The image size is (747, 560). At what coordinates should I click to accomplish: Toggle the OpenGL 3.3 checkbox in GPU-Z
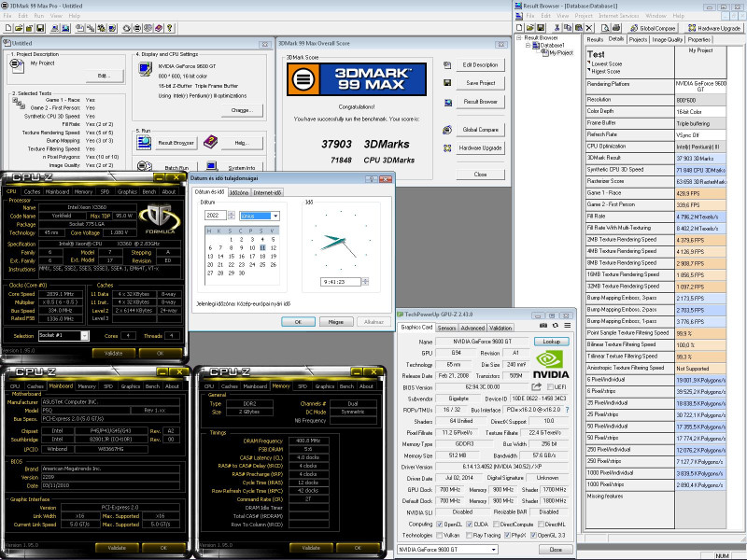click(x=533, y=535)
